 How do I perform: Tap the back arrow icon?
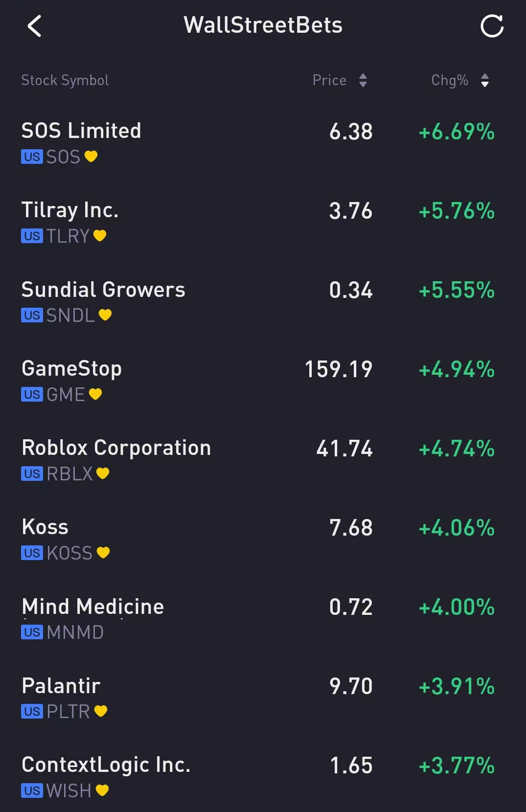(34, 26)
